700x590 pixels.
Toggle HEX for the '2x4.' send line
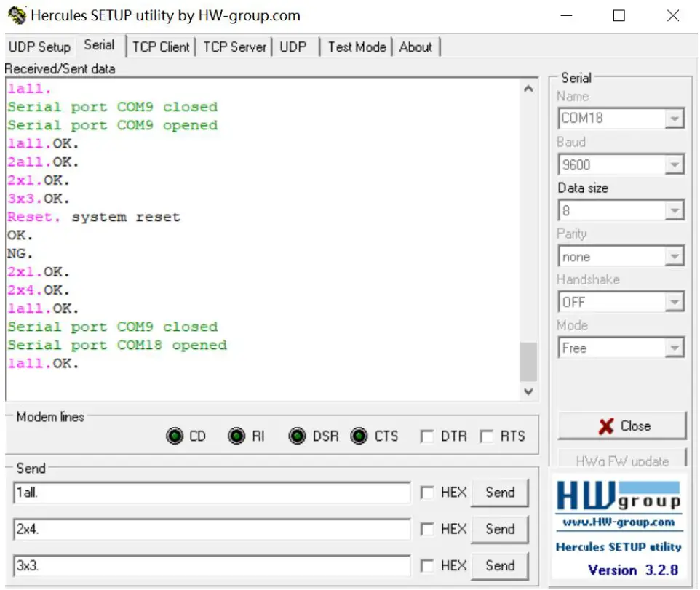click(427, 529)
